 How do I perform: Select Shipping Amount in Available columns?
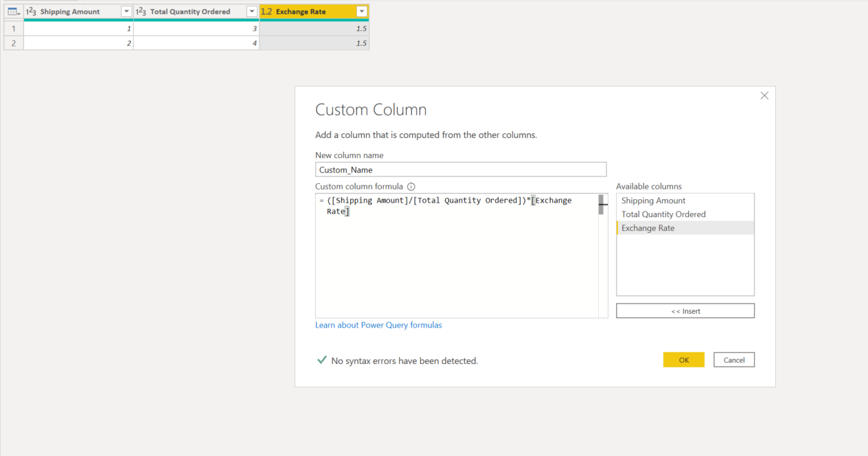(x=685, y=201)
